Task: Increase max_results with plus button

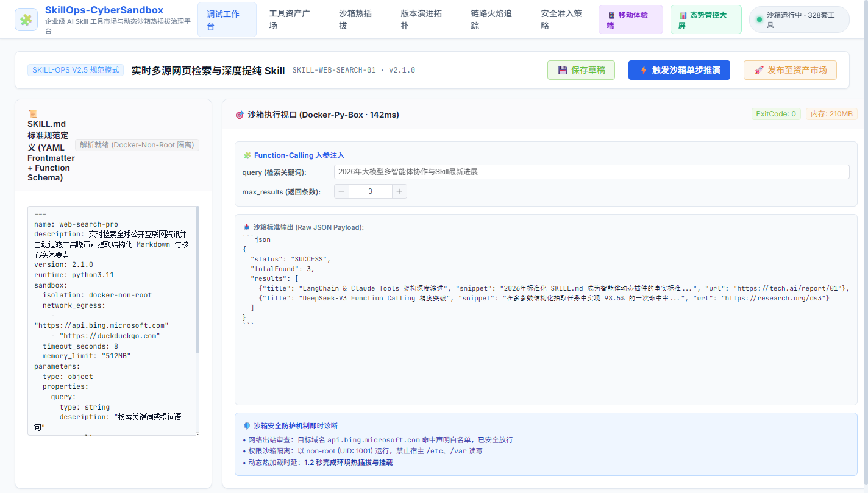Action: 399,191
